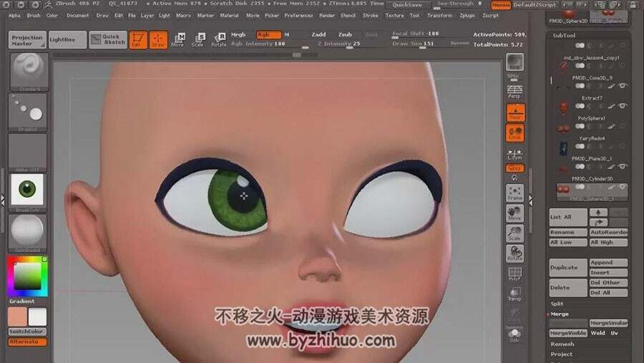The image size is (644, 363).
Task: Open the Material menu
Action: [229, 16]
